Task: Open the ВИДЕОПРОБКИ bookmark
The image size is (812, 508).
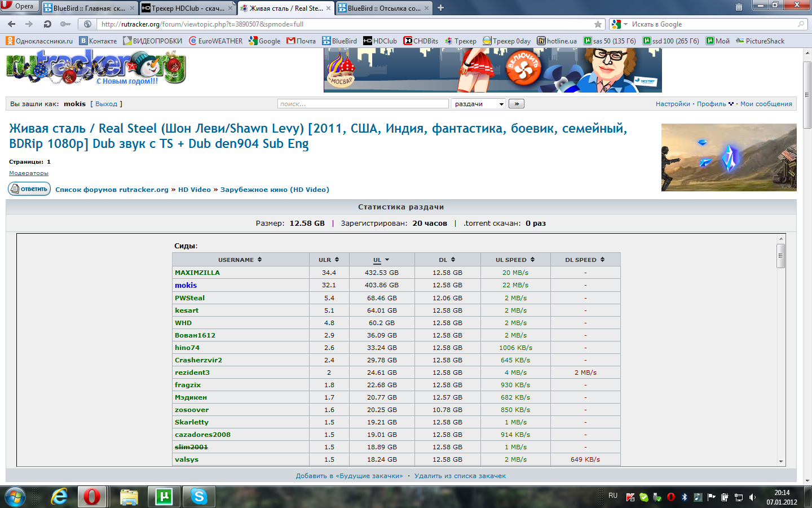Action: coord(153,41)
